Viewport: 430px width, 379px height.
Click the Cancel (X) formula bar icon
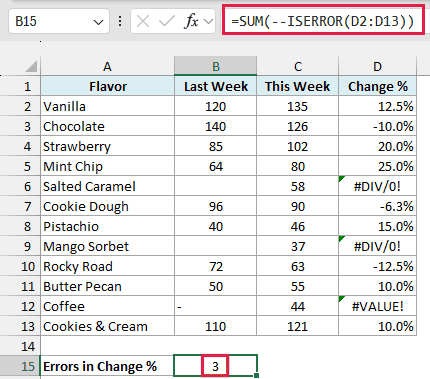click(143, 22)
